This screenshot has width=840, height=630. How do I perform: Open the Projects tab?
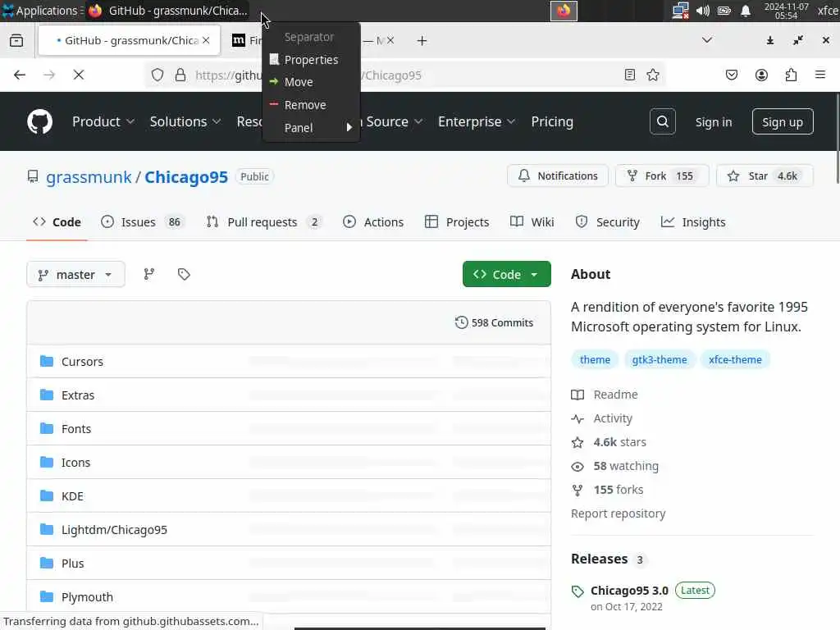tap(457, 221)
